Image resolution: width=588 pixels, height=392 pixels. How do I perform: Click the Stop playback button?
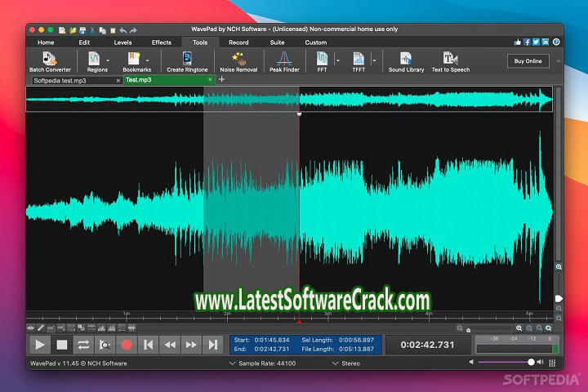(61, 345)
